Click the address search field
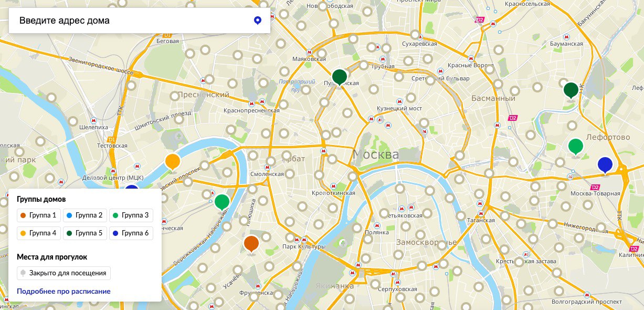 point(140,21)
